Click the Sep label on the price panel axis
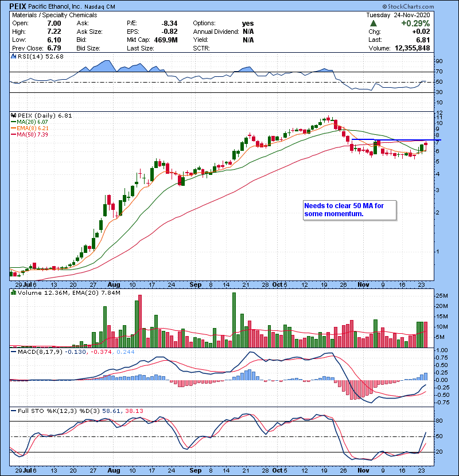 pos(195,285)
